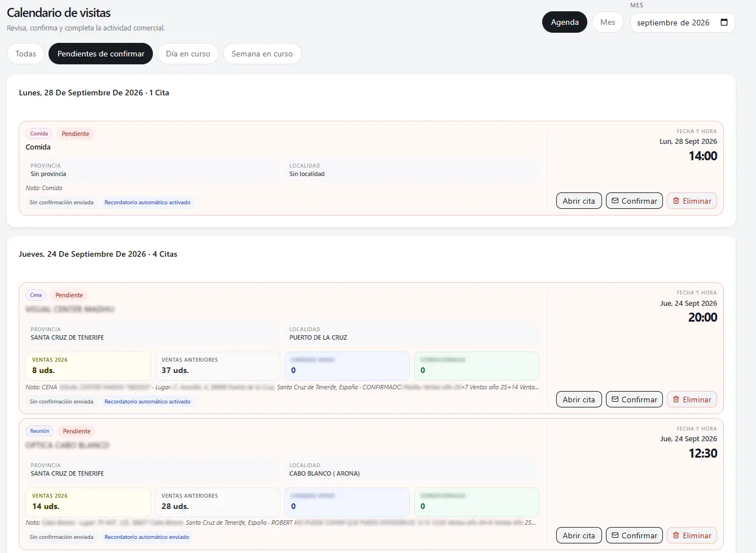756x553 pixels.
Task: Click 'Ventas 2026 8 uds.' box
Action: [x=88, y=366]
